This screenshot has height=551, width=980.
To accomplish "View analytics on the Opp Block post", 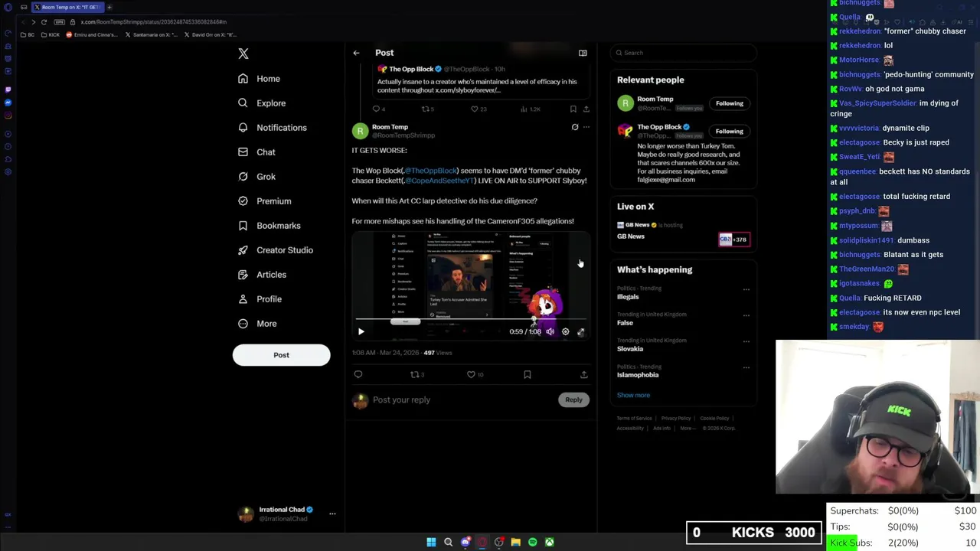I will coord(531,109).
